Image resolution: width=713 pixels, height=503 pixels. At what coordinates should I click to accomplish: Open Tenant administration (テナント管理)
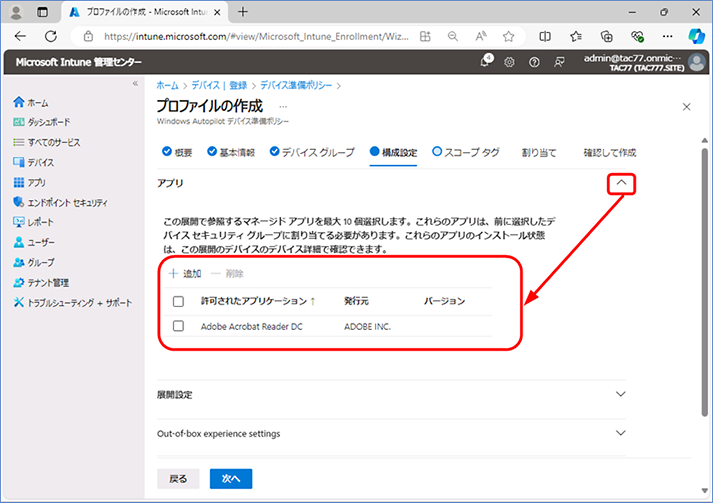pyautogui.click(x=41, y=282)
